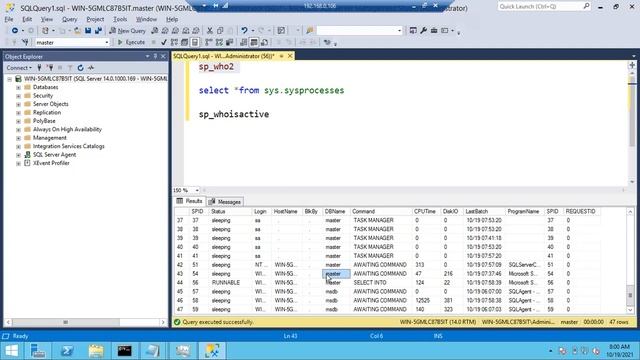
Task: Click the Results to Grid icon
Action: (254, 42)
